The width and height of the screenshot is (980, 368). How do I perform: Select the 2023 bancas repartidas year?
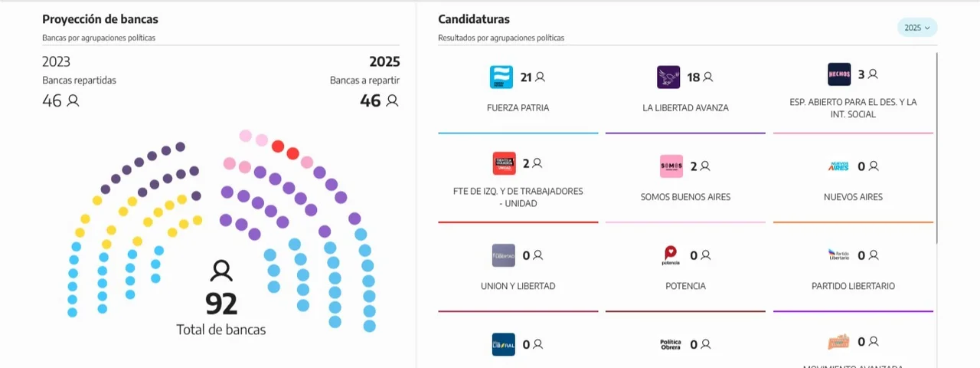click(56, 62)
